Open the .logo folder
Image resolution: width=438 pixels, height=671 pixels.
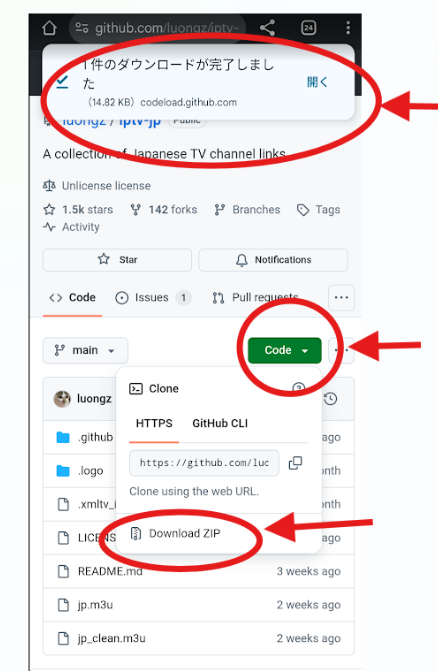click(90, 471)
